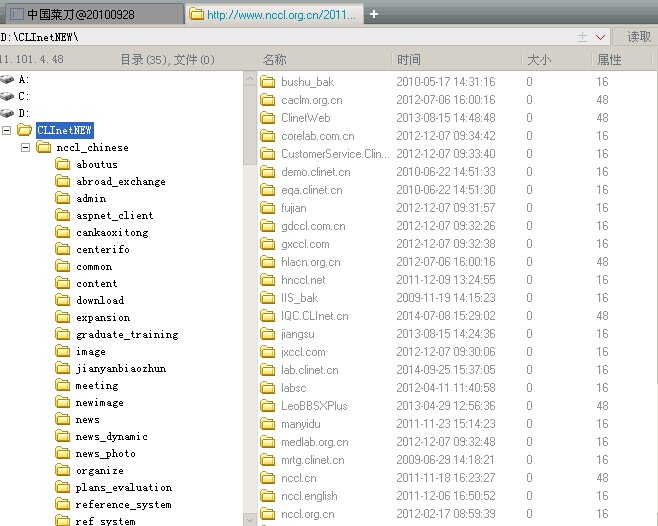Click gdccl.com.cn folder icon

[267, 226]
